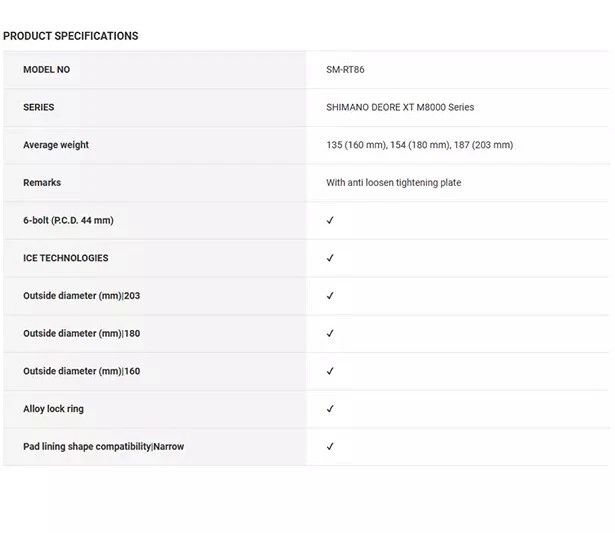615x533 pixels.
Task: Click the Alloy lock ring checkmark
Action: click(x=330, y=409)
